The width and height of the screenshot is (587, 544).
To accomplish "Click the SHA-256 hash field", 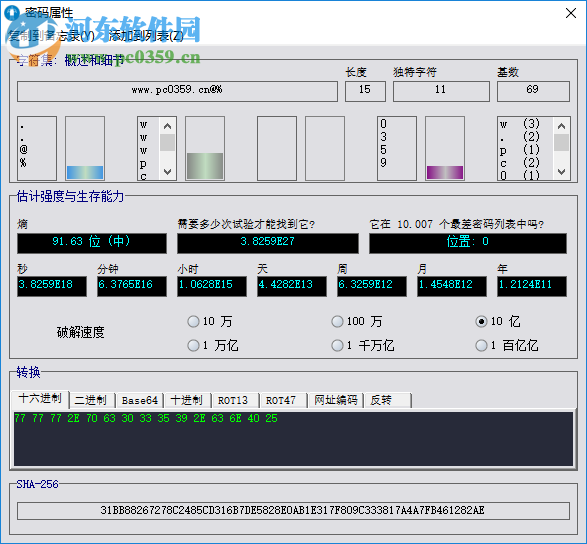I will (293, 511).
